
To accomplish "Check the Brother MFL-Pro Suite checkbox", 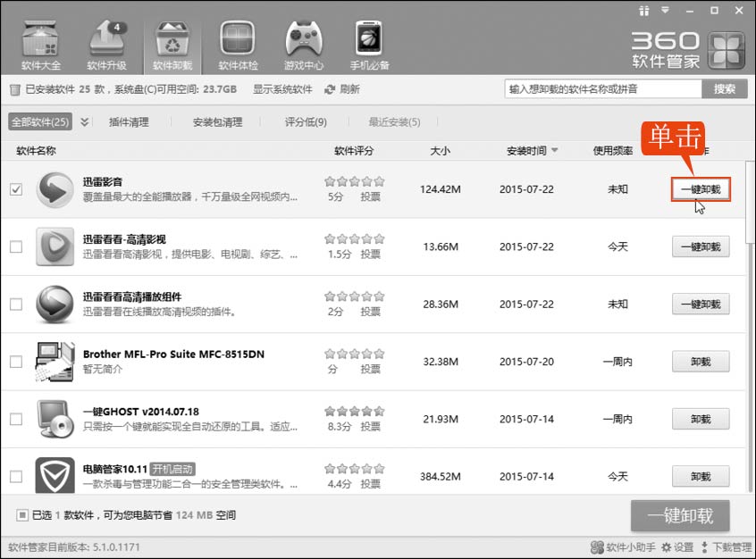I will tap(16, 362).
